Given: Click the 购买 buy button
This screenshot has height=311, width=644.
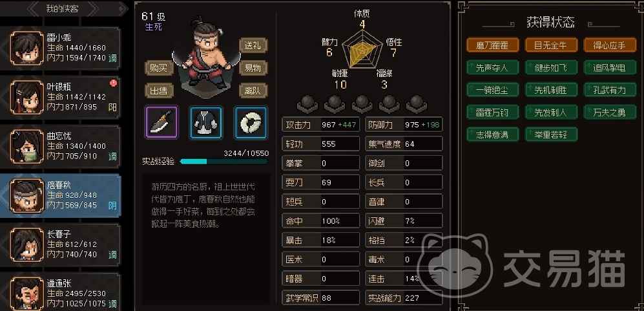Looking at the screenshot, I should pos(159,68).
